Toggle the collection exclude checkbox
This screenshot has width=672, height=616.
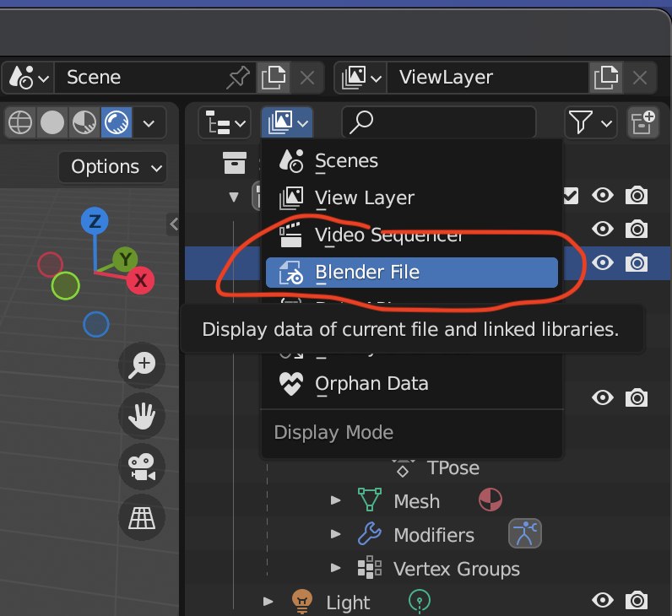coord(571,197)
